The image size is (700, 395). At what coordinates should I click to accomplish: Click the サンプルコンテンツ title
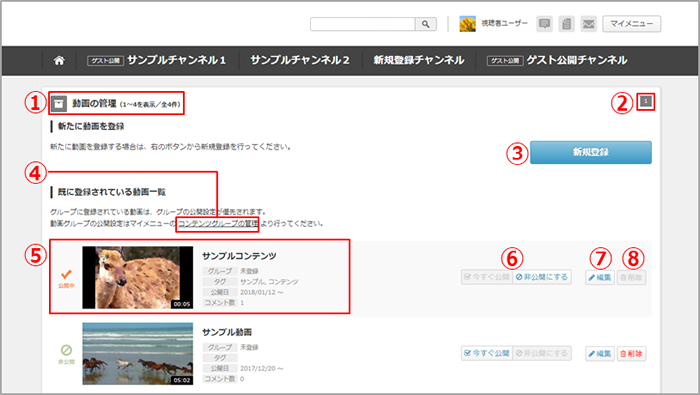pos(239,256)
